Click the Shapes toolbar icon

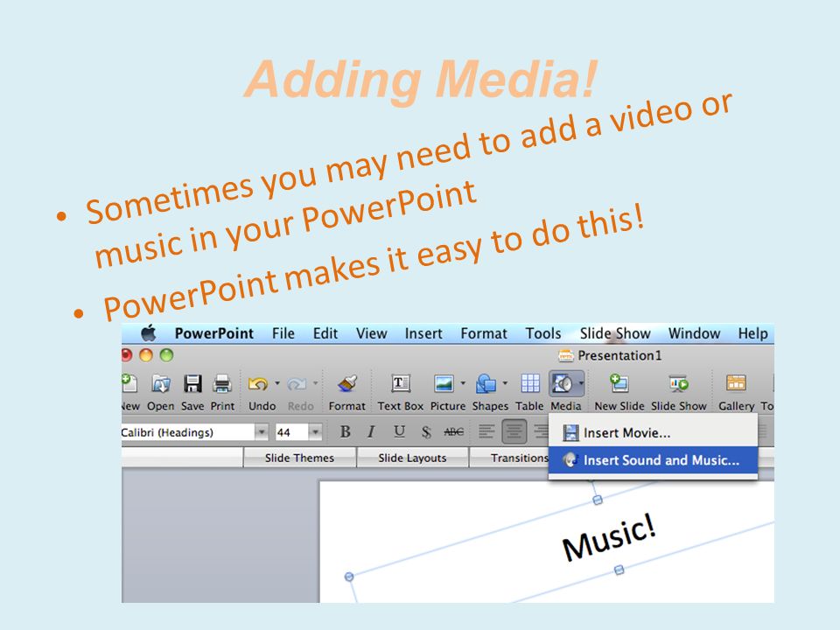tap(486, 383)
